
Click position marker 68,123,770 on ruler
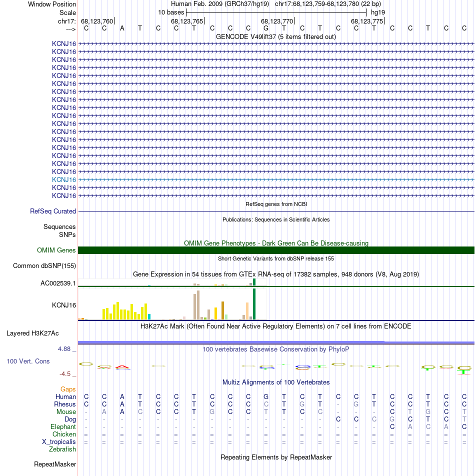pyautogui.click(x=277, y=21)
